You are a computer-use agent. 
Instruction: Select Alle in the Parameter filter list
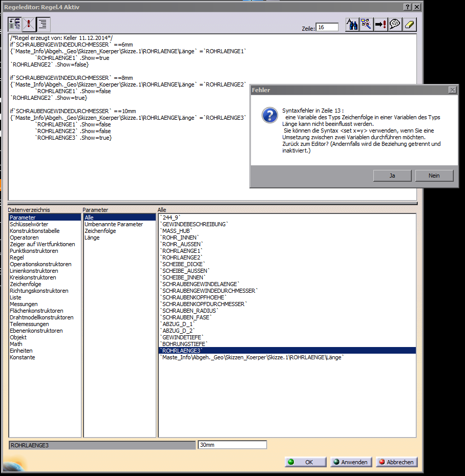(120, 218)
